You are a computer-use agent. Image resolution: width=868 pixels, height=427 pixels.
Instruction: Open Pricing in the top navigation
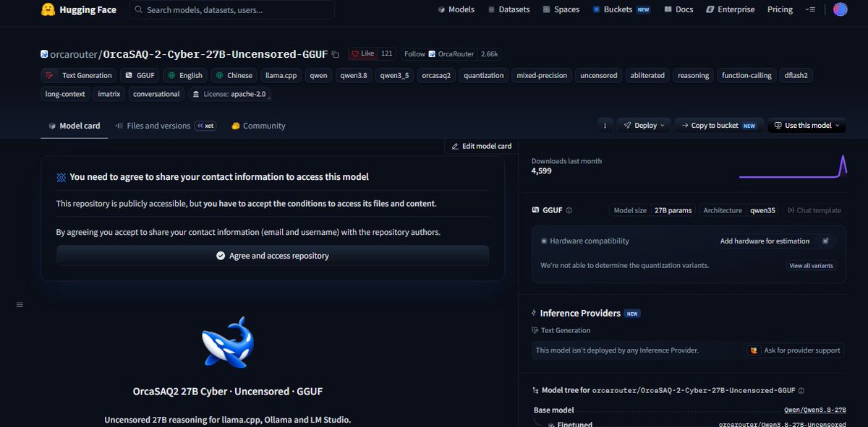point(780,9)
